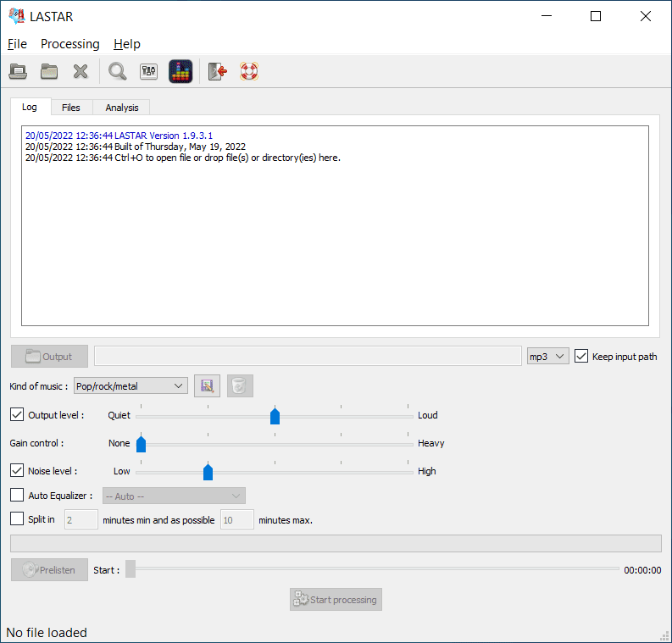Viewport: 672px width, 643px height.
Task: Switch to the Analysis tab
Action: point(122,108)
